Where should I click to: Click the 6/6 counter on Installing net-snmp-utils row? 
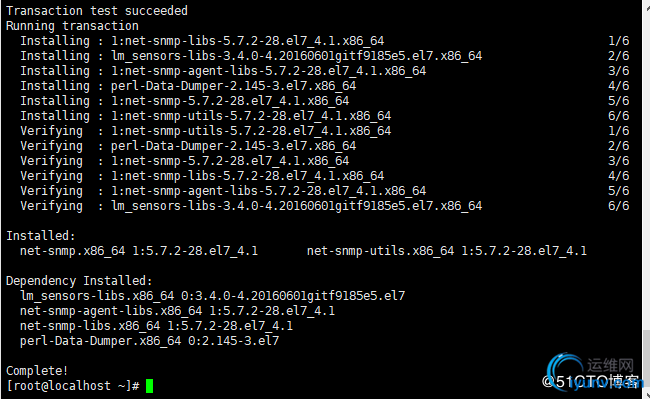pyautogui.click(x=618, y=116)
